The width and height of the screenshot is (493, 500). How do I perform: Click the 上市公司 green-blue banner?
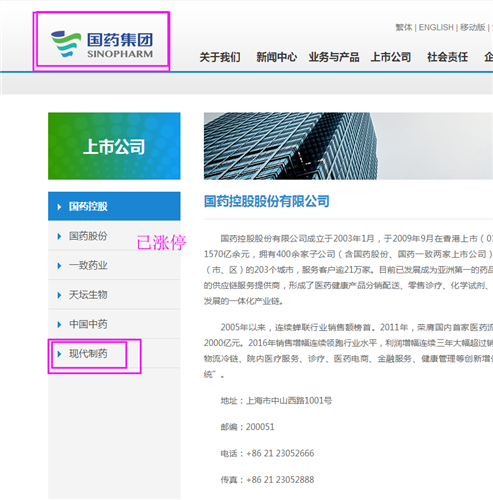point(114,146)
